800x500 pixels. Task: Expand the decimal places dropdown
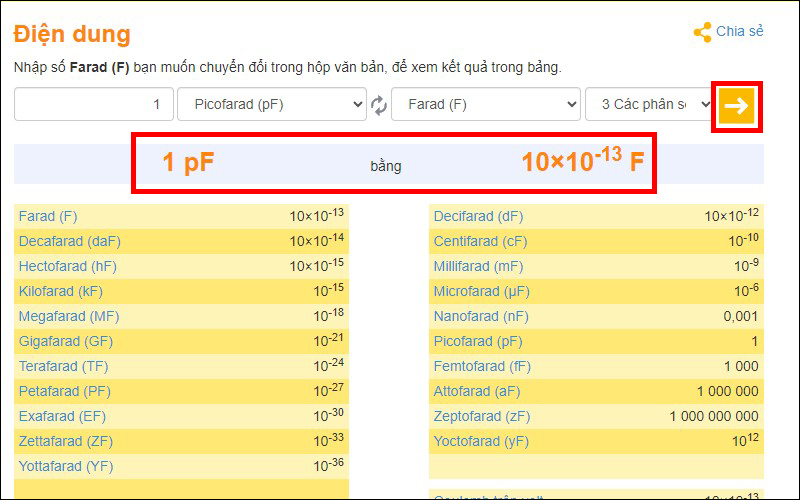(x=650, y=105)
